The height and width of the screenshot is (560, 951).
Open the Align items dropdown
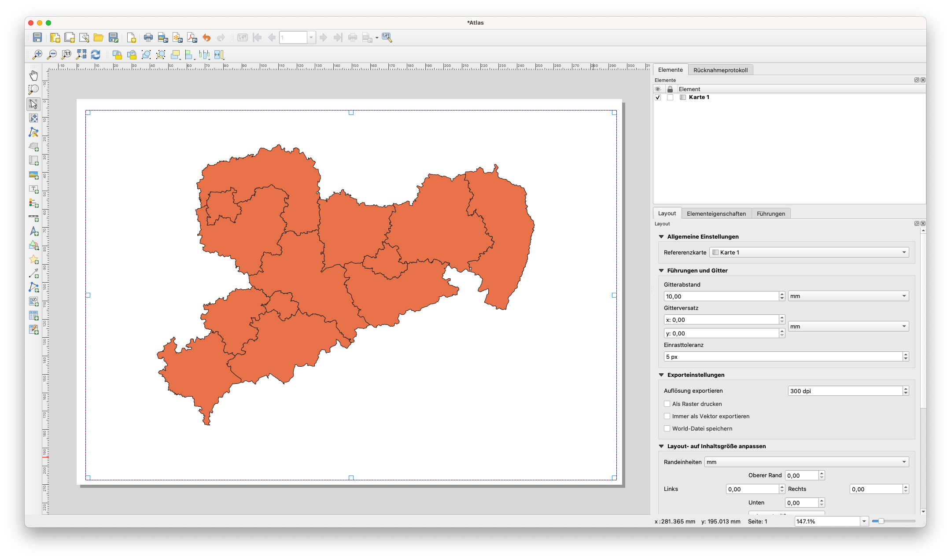(x=191, y=55)
